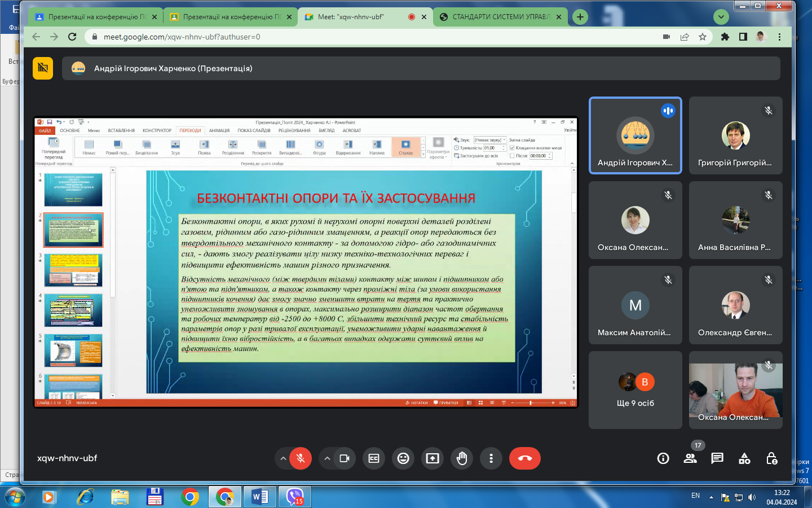Open the chat with everyone panel
The image size is (812, 508).
tap(717, 458)
